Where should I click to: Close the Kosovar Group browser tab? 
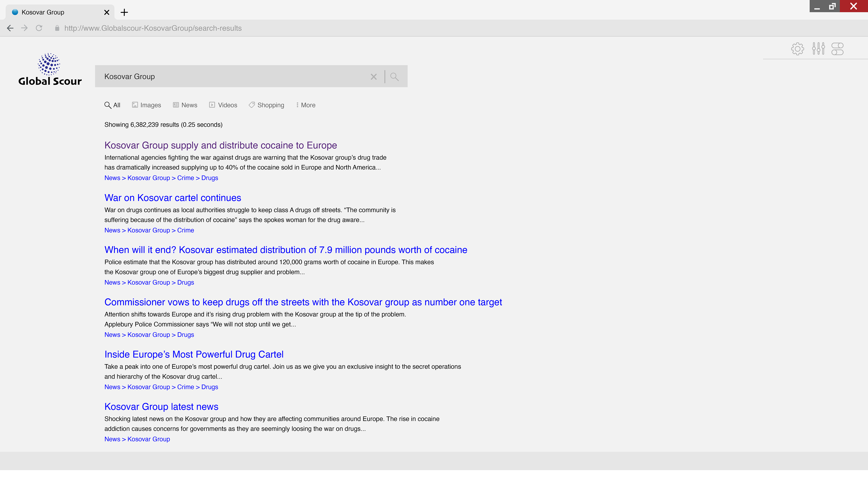tap(107, 12)
